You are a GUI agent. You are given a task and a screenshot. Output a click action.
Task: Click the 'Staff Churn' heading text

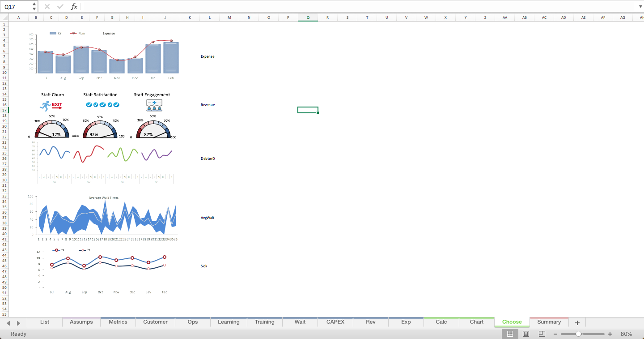coord(52,94)
